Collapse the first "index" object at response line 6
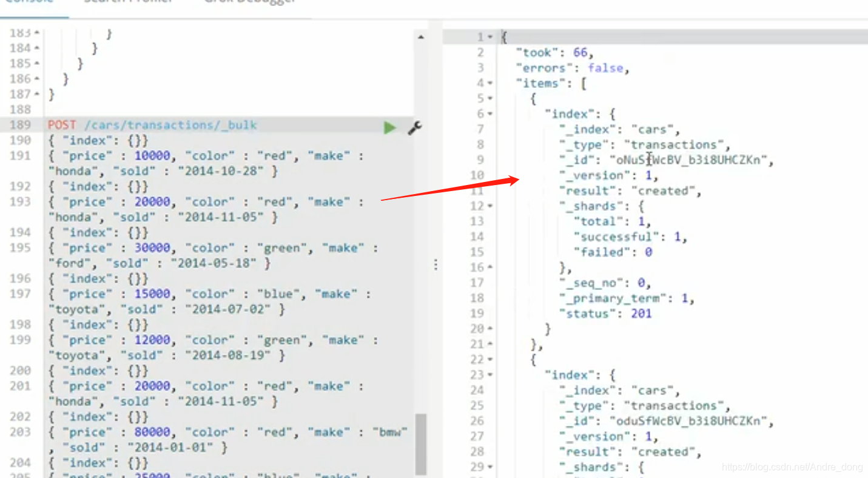Image resolution: width=868 pixels, height=478 pixels. click(490, 114)
